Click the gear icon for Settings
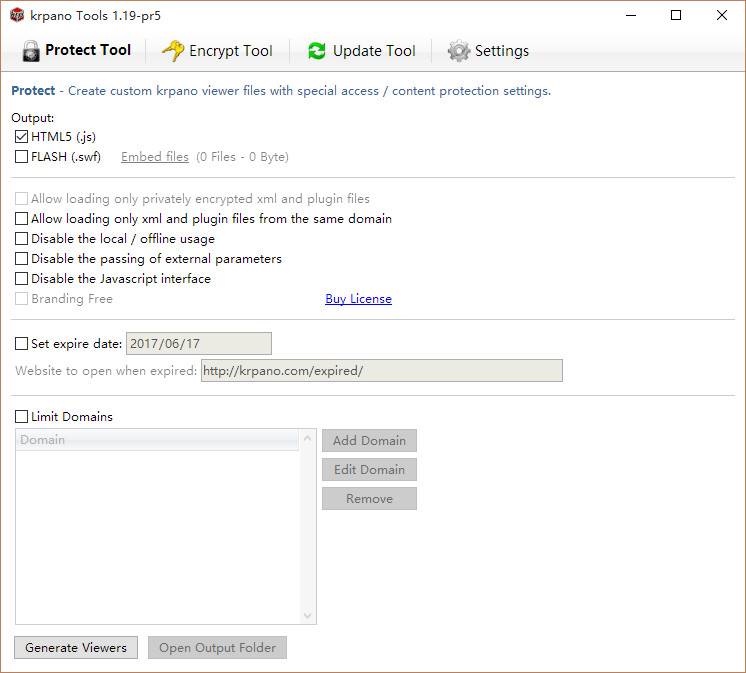The width and height of the screenshot is (746, 673). pyautogui.click(x=459, y=51)
